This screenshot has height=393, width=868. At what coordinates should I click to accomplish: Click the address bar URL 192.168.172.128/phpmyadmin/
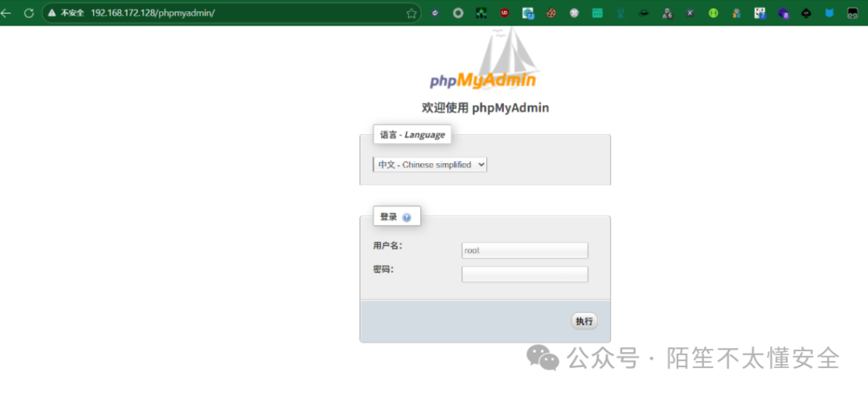click(x=152, y=13)
